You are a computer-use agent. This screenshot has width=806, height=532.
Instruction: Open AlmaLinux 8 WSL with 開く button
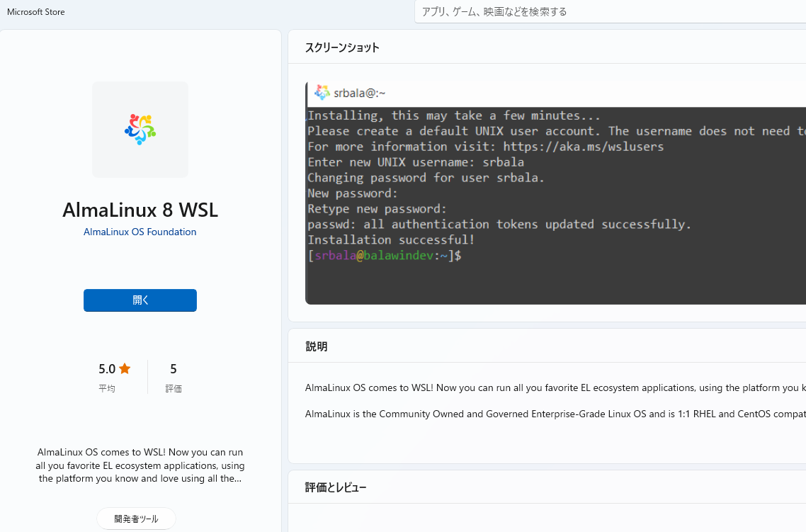click(x=140, y=300)
